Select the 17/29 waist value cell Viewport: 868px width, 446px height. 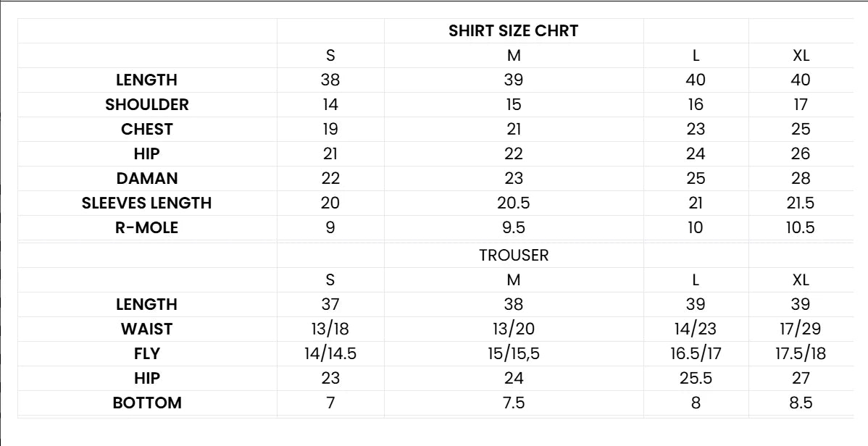pyautogui.click(x=800, y=329)
